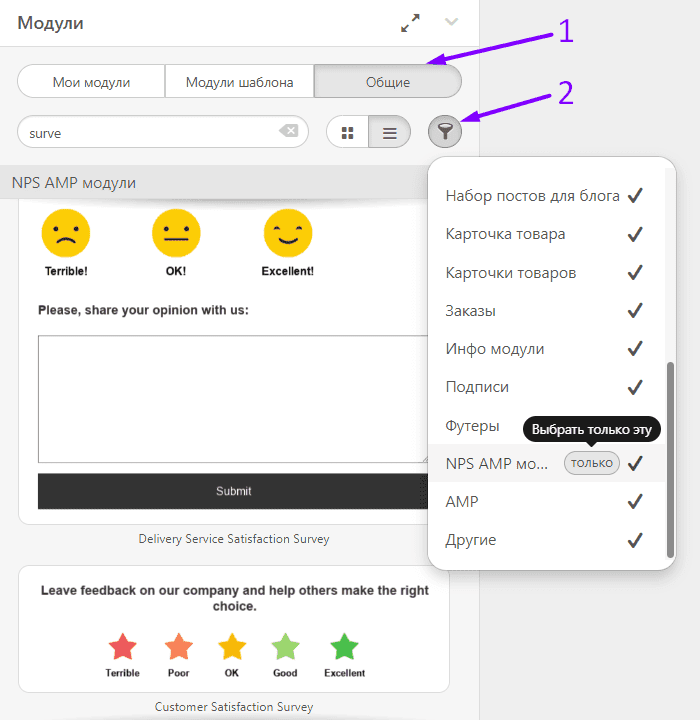Screen dimensions: 700x720
Task: Click the 'только' button for NPS AMP
Action: (x=592, y=463)
